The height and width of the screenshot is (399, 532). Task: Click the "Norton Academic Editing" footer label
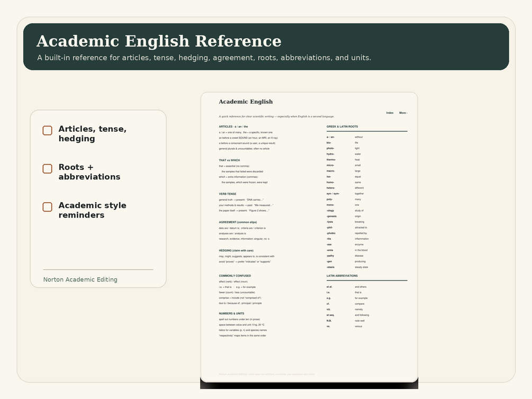(80, 279)
